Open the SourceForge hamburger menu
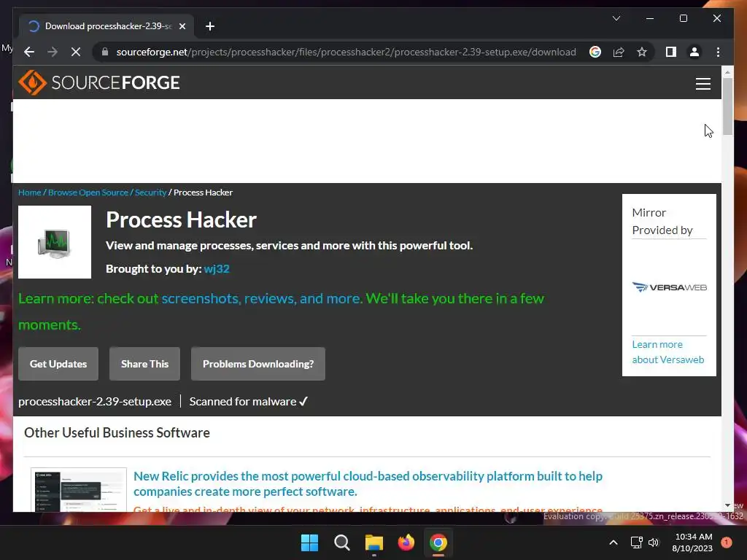The width and height of the screenshot is (747, 560). [x=703, y=83]
